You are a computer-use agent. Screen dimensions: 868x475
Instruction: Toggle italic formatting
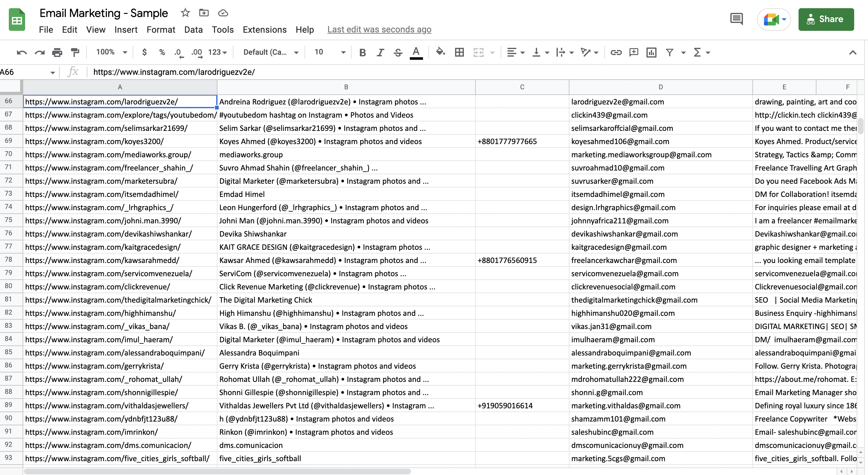[x=381, y=52]
